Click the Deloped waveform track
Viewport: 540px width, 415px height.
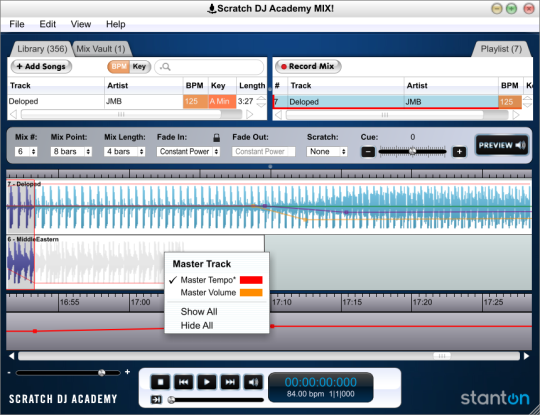pos(269,207)
